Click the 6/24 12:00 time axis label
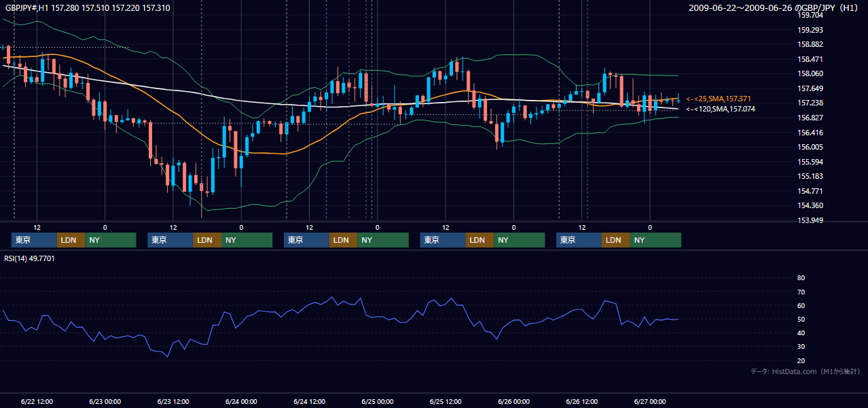Image resolution: width=868 pixels, height=408 pixels. (x=310, y=402)
